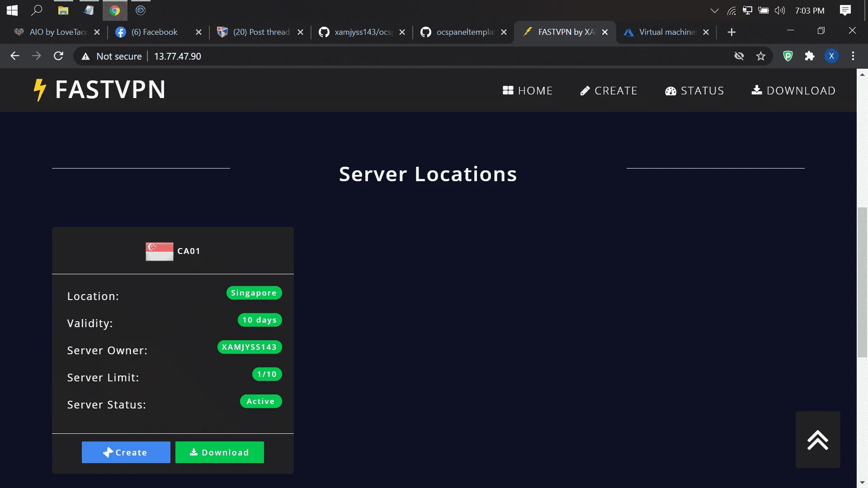Click the CA01 server name
The width and height of the screenshot is (868, 488).
(x=189, y=251)
